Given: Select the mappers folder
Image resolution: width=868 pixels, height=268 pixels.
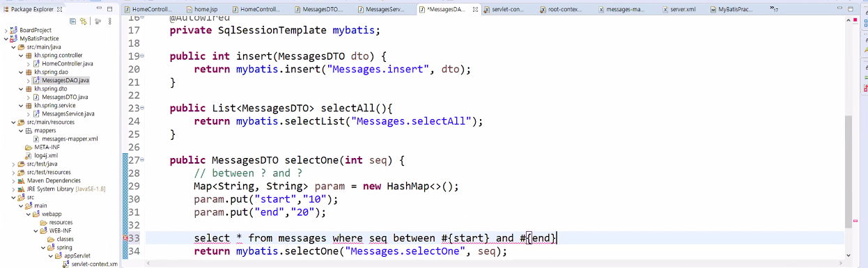Looking at the screenshot, I should coord(45,131).
